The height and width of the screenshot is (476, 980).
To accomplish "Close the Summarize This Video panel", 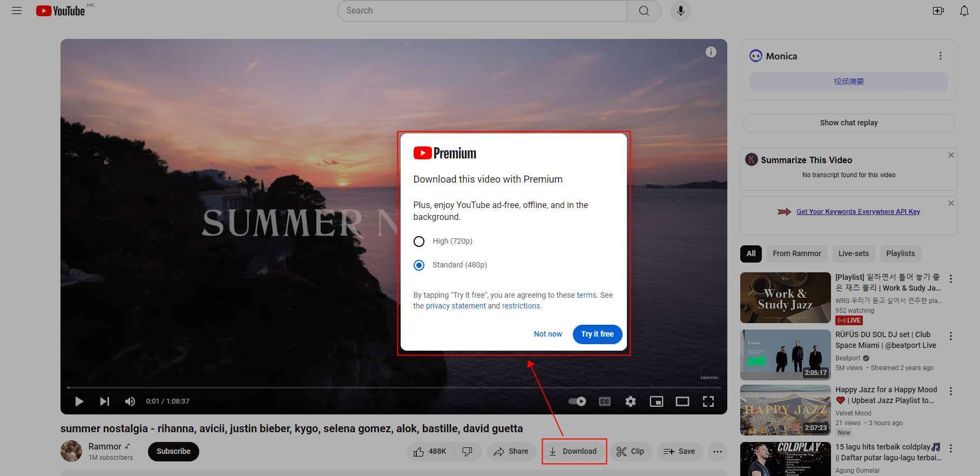I will click(x=951, y=156).
